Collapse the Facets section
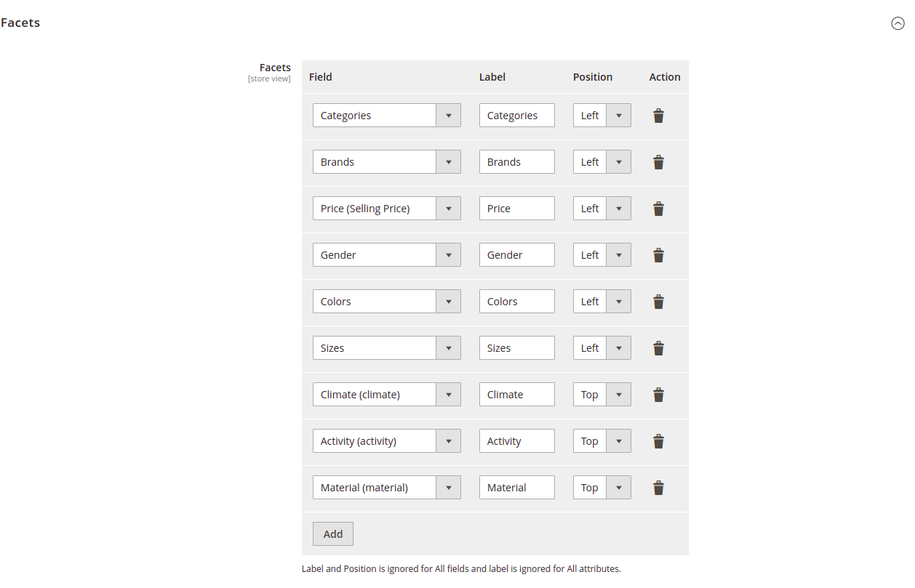Image resolution: width=915 pixels, height=588 pixels. [x=898, y=23]
